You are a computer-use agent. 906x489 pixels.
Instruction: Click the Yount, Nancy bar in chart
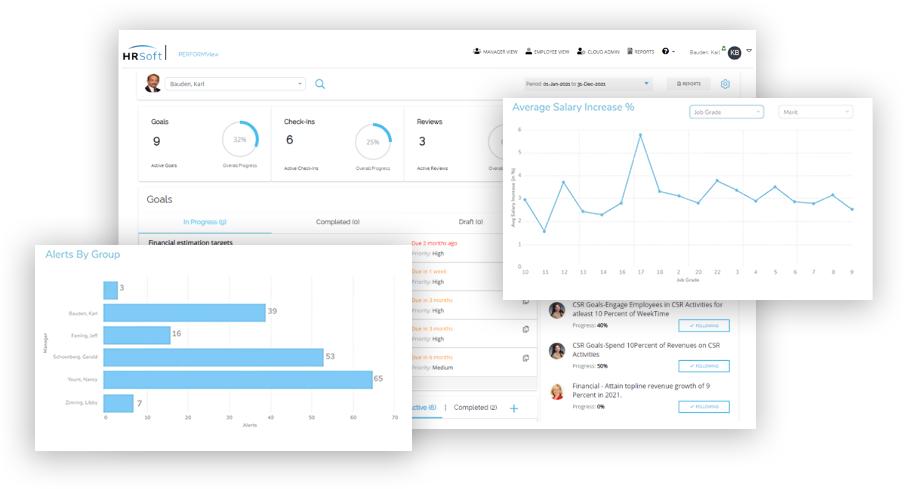pos(238,380)
